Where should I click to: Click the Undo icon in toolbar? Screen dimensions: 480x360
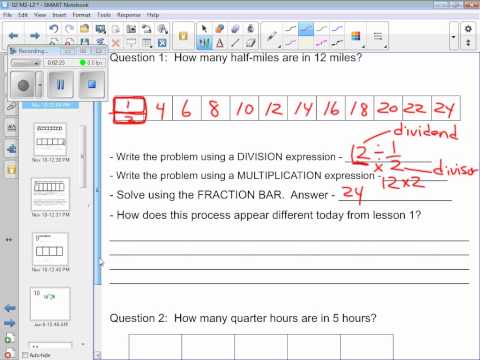tap(53, 29)
